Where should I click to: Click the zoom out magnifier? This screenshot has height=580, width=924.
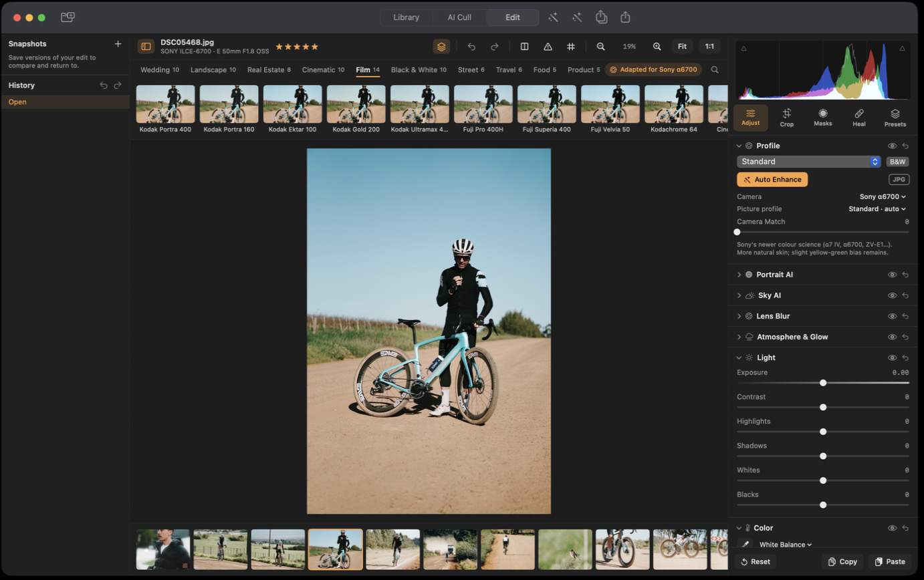click(x=601, y=46)
